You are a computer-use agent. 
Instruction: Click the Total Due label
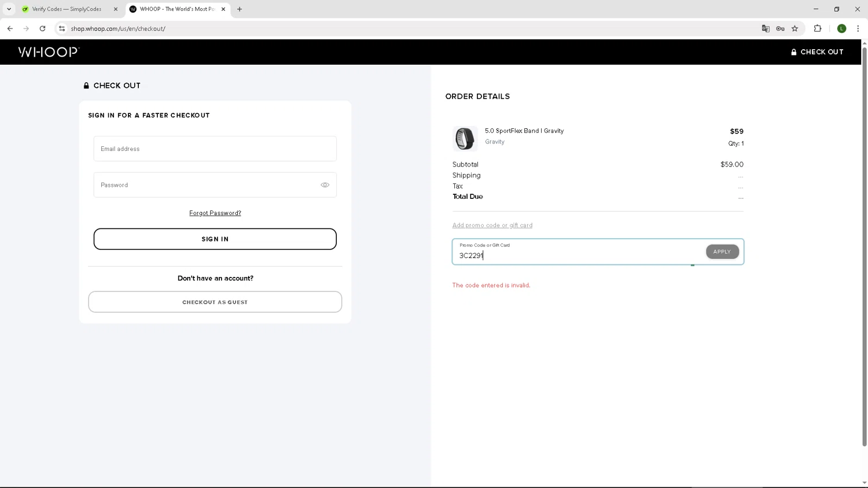click(x=468, y=197)
